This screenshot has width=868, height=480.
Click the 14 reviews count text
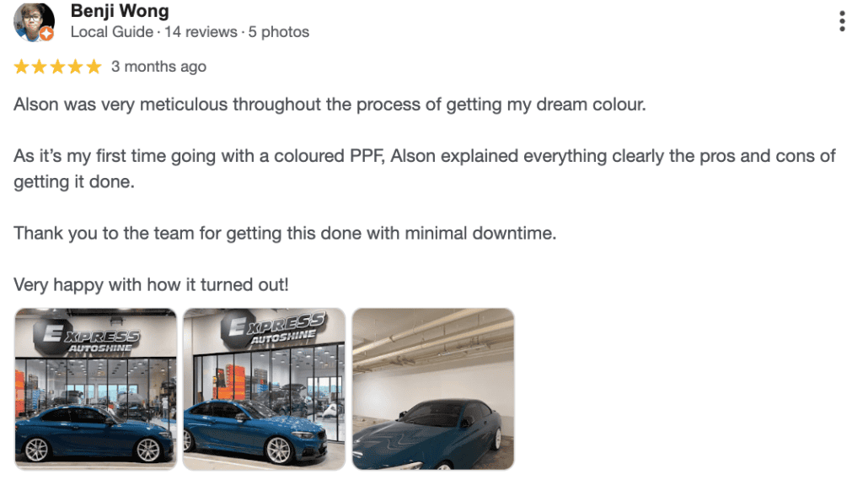click(x=201, y=32)
